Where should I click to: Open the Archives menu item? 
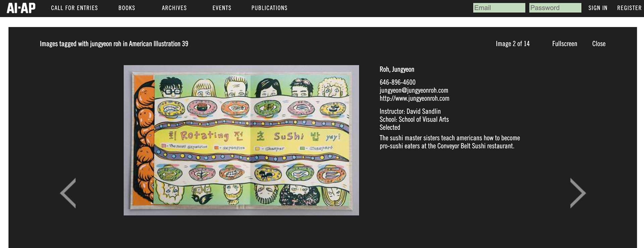point(174,8)
